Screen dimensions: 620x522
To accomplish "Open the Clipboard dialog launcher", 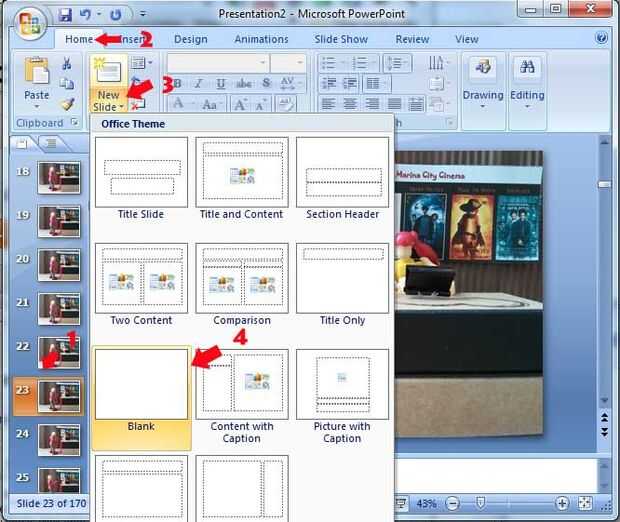I will click(74, 122).
